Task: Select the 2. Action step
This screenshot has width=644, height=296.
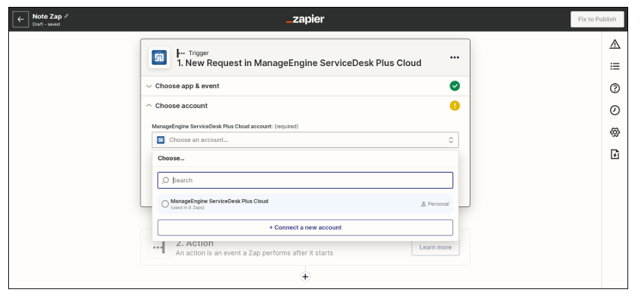Action: point(304,248)
